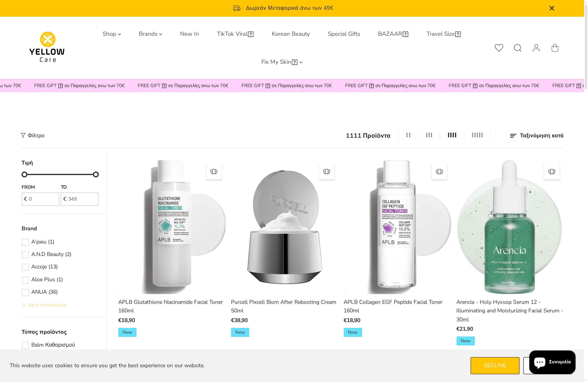Open the wishlist heart icon
The height and width of the screenshot is (382, 588).
(499, 48)
